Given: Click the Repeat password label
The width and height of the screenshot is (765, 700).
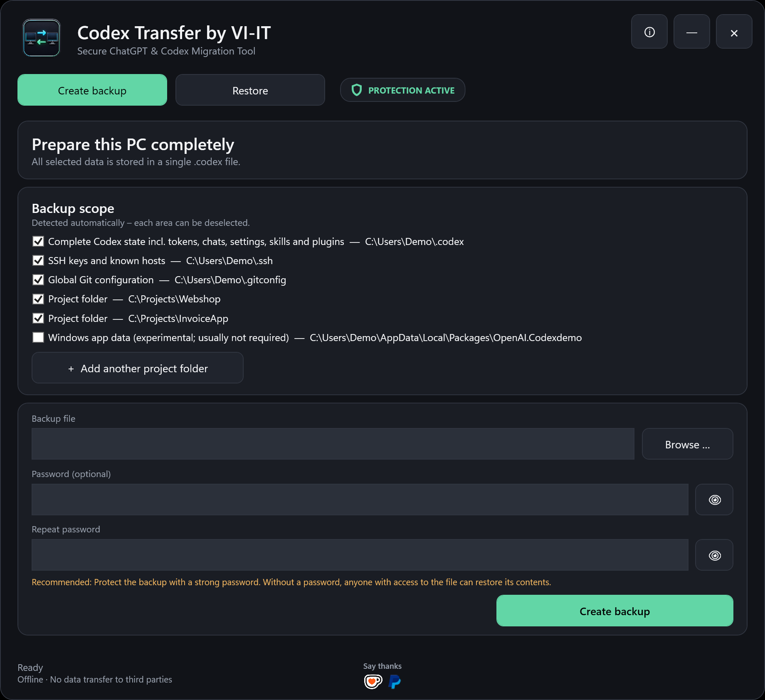Looking at the screenshot, I should coord(66,529).
